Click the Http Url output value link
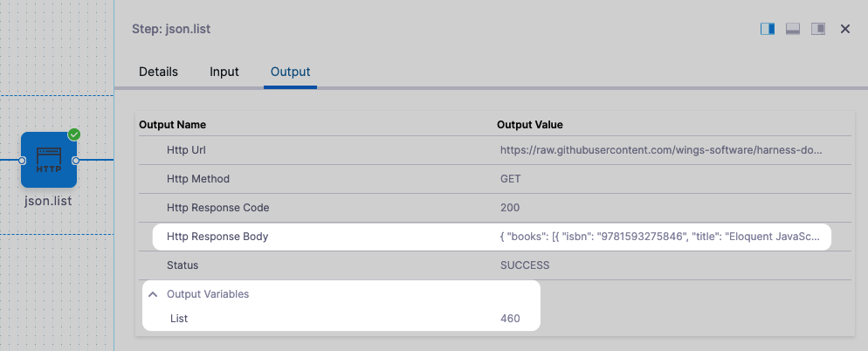The height and width of the screenshot is (351, 868). point(661,150)
